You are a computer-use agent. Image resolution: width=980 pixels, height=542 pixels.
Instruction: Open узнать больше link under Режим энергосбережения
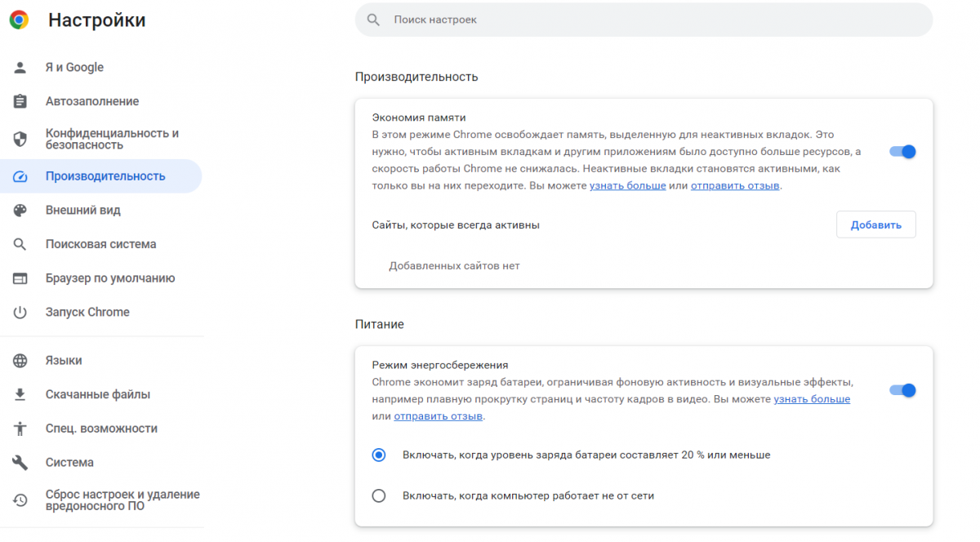812,399
